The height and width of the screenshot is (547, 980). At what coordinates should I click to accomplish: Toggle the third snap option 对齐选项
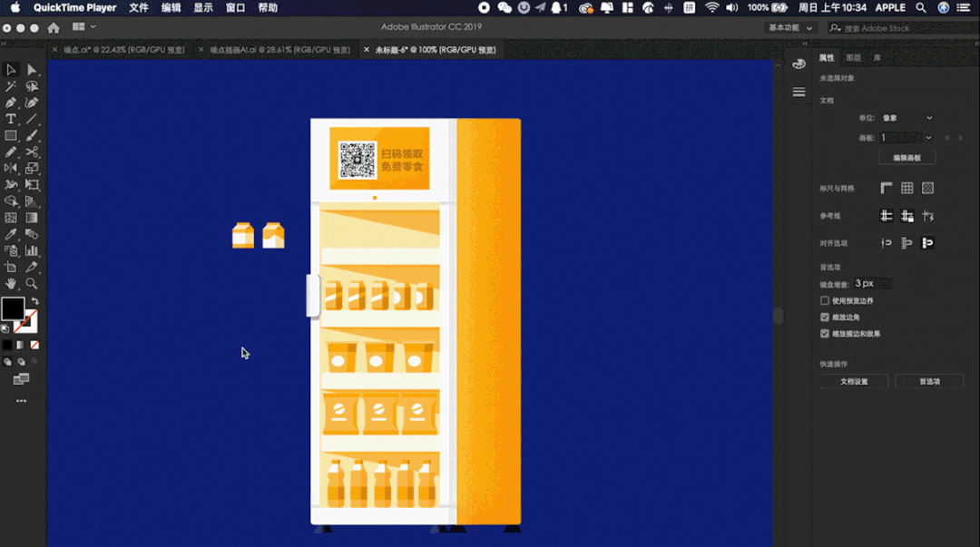927,243
